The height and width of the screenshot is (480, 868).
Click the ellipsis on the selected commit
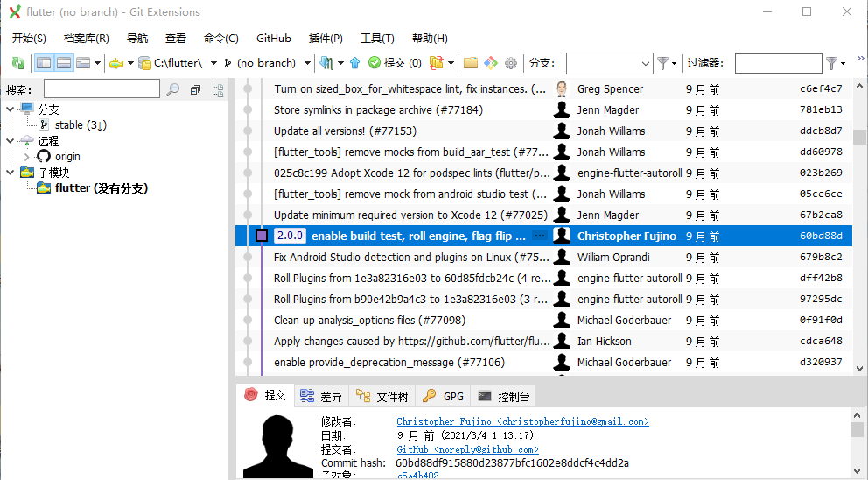tap(539, 236)
